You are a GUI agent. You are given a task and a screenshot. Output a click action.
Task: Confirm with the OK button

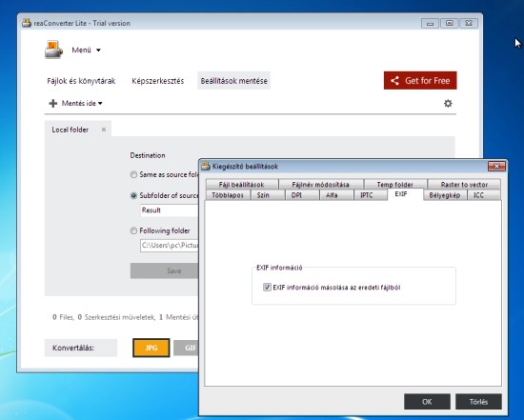click(427, 402)
